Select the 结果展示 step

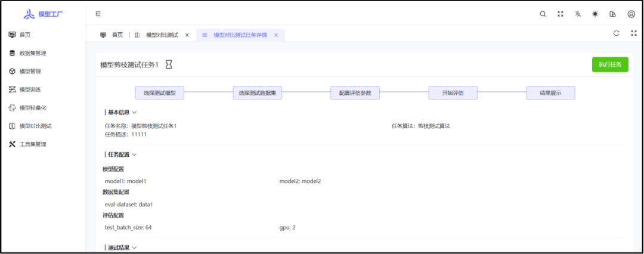point(550,93)
